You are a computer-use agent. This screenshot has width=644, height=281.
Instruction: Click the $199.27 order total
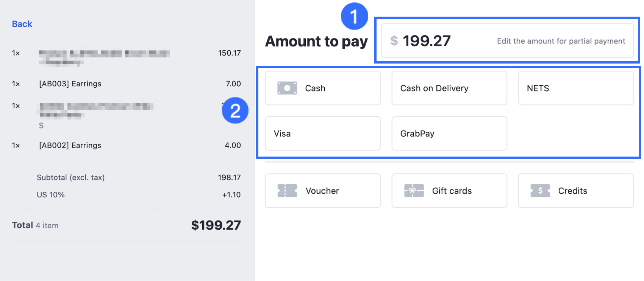tap(216, 225)
